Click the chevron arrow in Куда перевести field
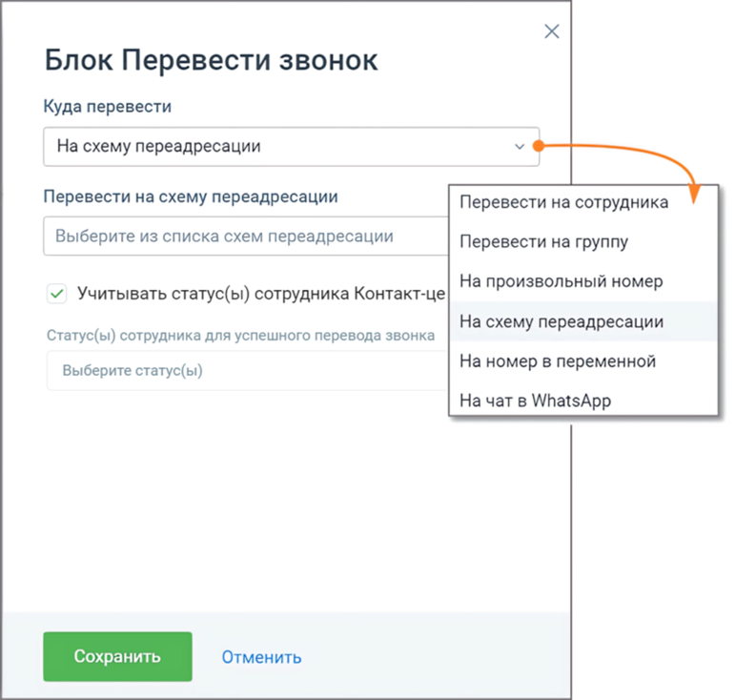This screenshot has height=700, width=735. click(x=519, y=147)
